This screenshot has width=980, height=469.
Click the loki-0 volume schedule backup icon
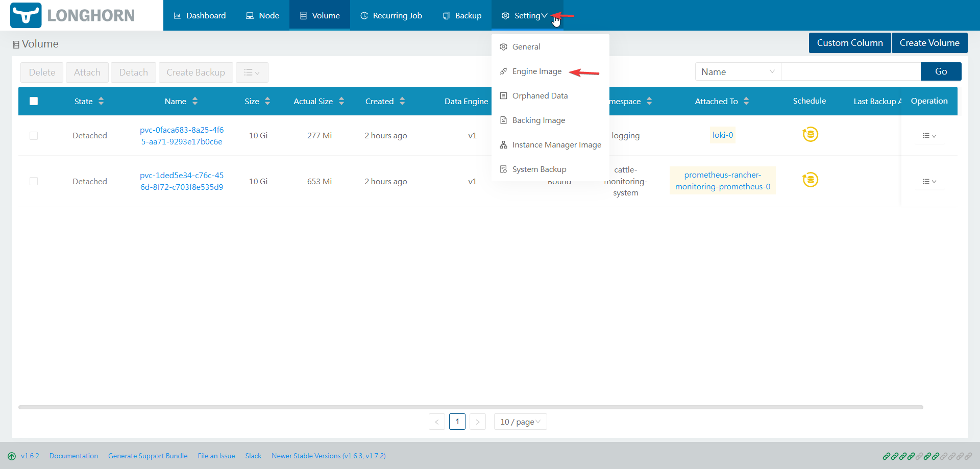[x=810, y=135]
